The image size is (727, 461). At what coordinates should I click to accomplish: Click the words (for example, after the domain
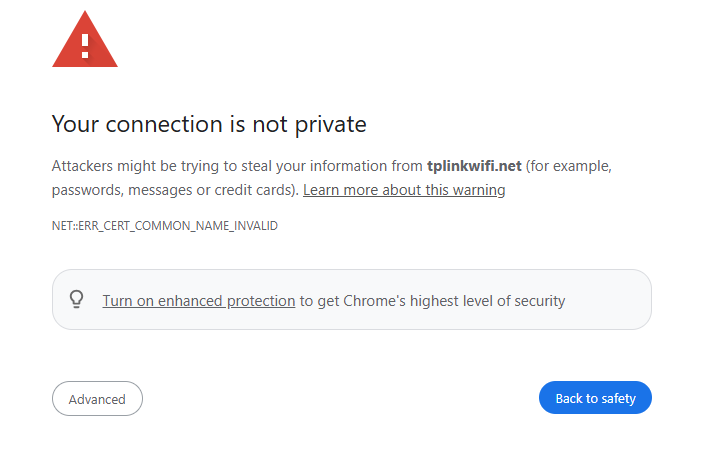569,166
